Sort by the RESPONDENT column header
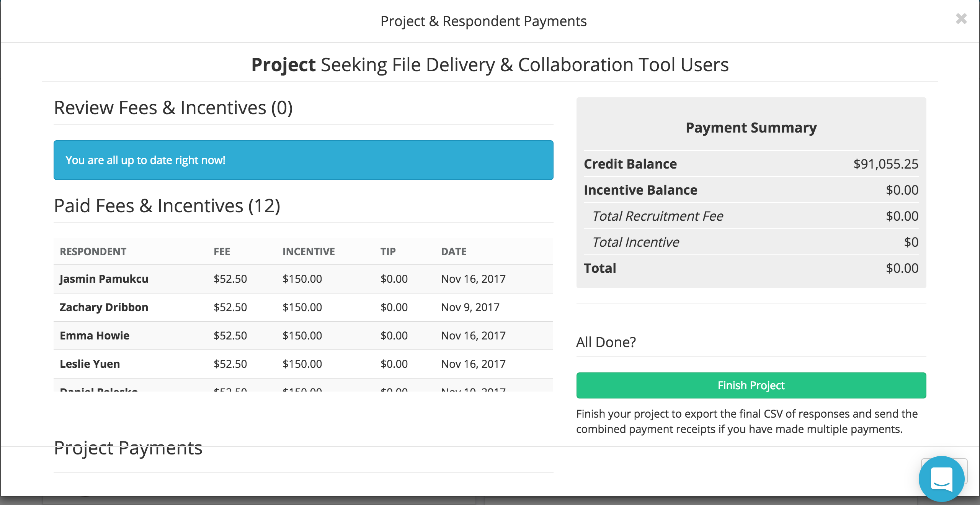The image size is (980, 505). click(x=93, y=252)
